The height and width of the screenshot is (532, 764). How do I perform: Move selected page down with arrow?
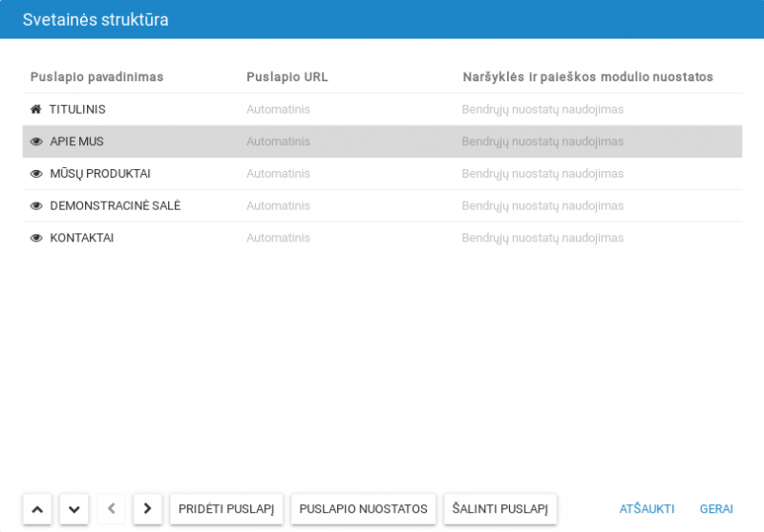74,508
